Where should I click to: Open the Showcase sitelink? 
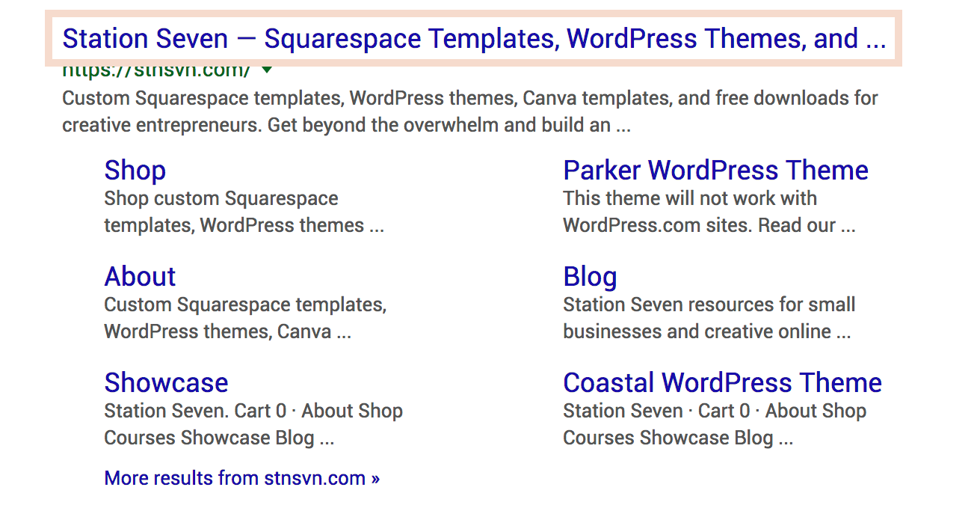pyautogui.click(x=166, y=383)
